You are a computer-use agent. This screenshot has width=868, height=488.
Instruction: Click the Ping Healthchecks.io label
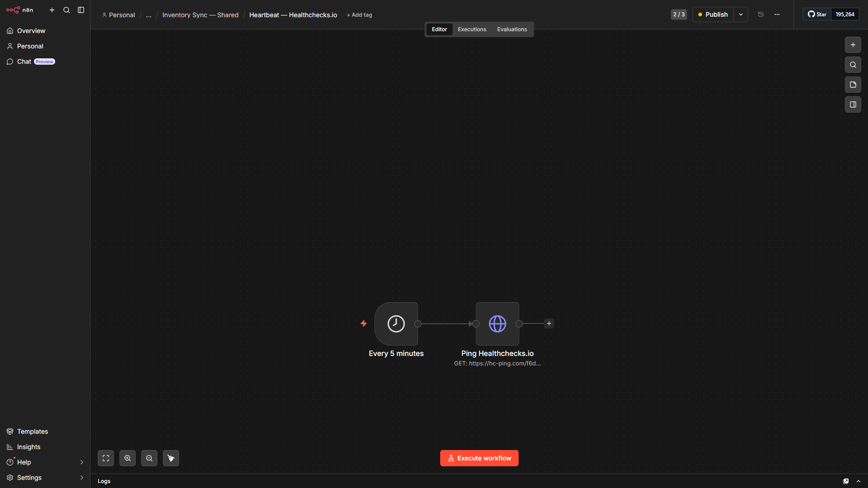pyautogui.click(x=498, y=354)
